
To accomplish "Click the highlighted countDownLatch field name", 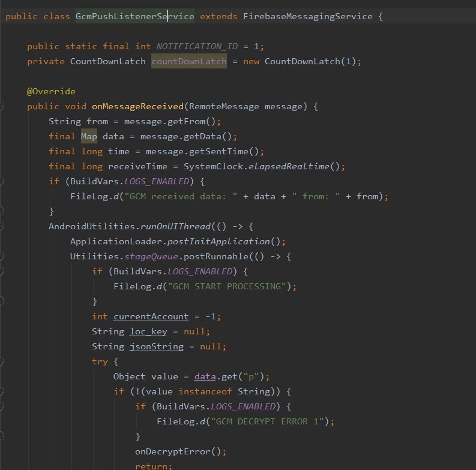I will [189, 61].
